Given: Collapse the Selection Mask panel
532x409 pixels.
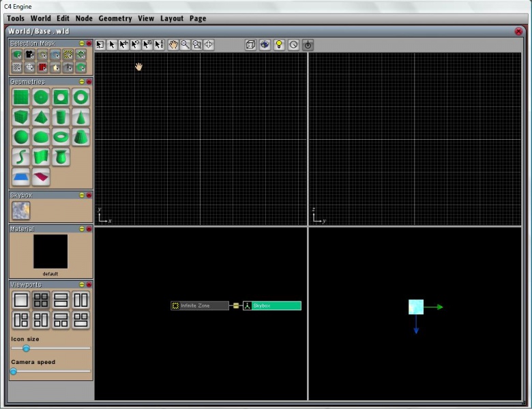Looking at the screenshot, I should pos(81,43).
